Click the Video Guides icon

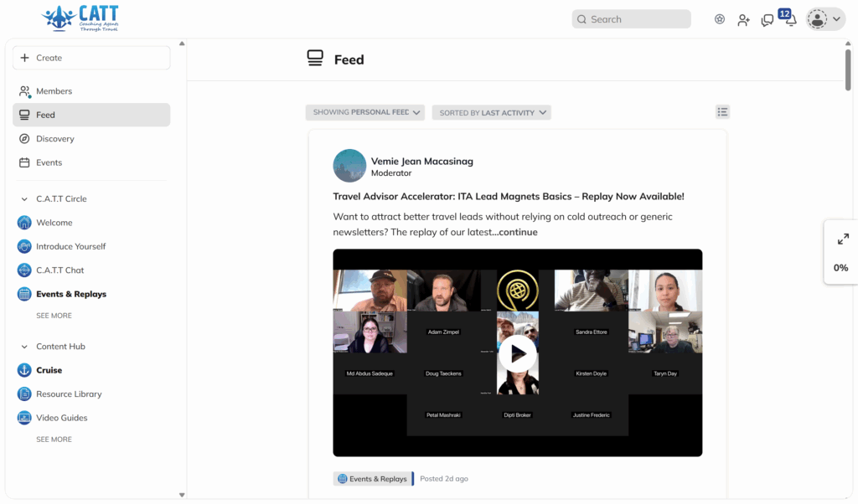coord(24,418)
